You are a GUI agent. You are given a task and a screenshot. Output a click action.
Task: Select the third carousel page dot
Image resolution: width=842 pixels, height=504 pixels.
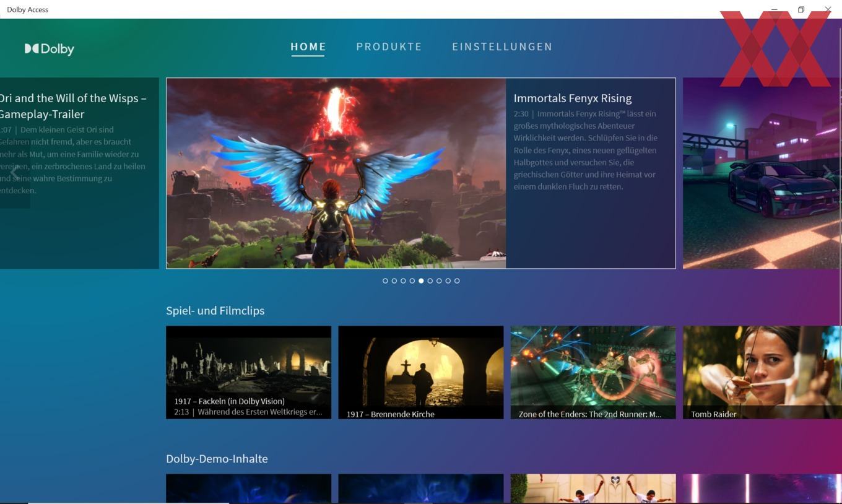tap(403, 280)
